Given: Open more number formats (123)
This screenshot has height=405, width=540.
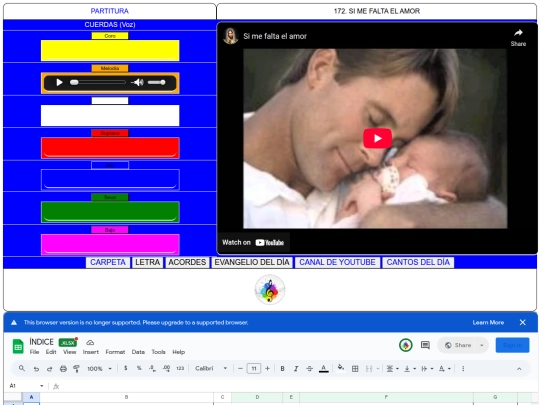Looking at the screenshot, I should pos(180,368).
